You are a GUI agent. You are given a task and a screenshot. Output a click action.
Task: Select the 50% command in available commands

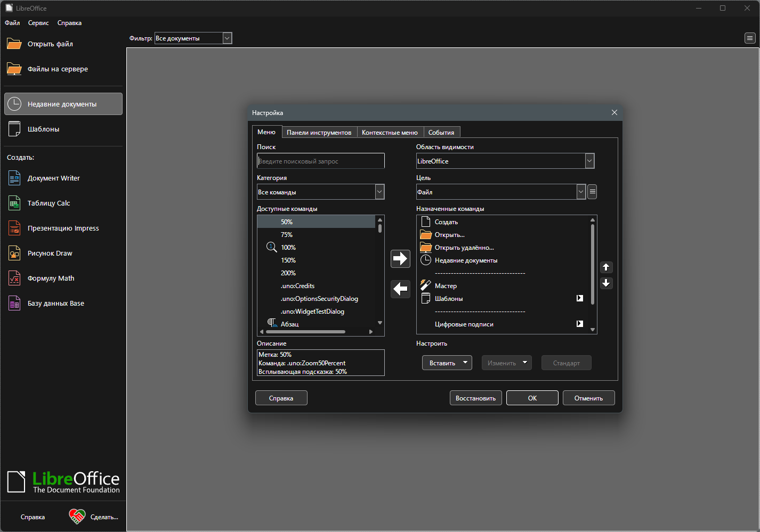pos(316,222)
